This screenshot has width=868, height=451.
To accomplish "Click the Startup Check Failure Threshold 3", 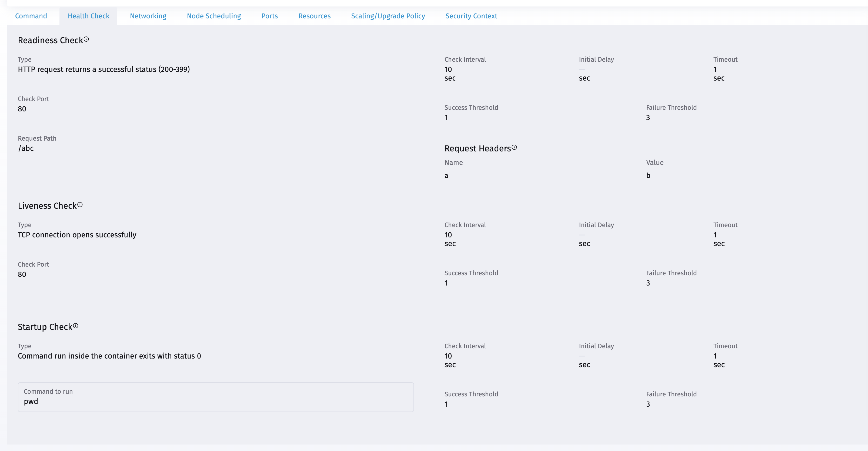I will pos(648,404).
